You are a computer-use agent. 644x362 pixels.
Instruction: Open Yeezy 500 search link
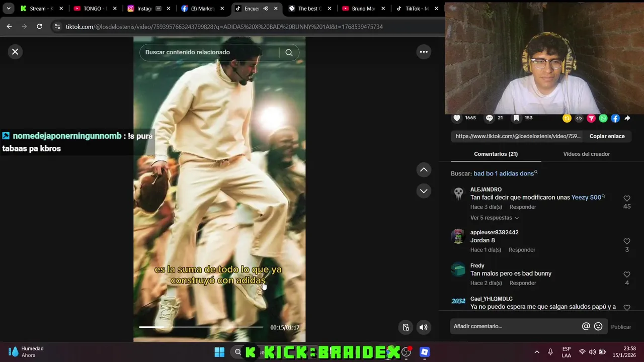coord(588,198)
